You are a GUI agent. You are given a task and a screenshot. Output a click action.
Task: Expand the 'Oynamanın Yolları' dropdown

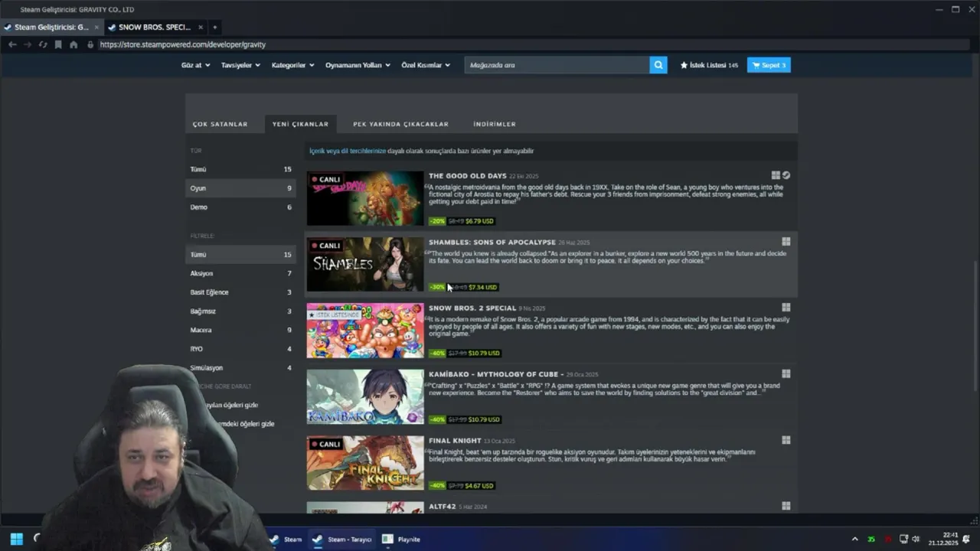pos(358,65)
